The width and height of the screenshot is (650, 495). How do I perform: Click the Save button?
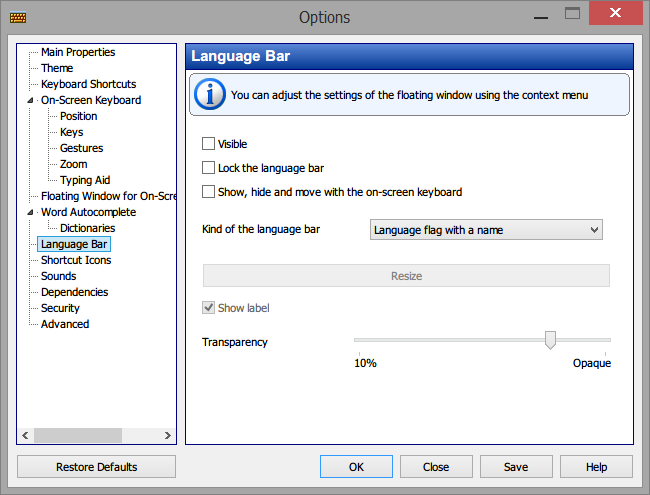[x=516, y=467]
